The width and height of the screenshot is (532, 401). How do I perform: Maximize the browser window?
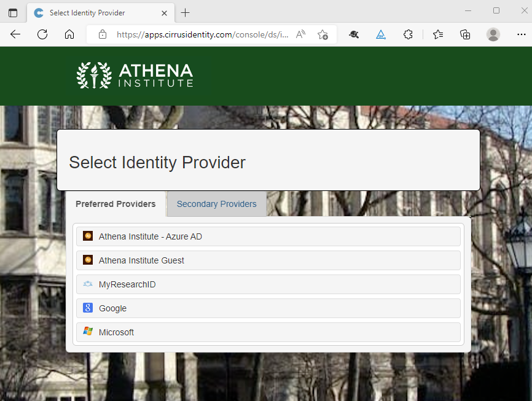(x=496, y=10)
